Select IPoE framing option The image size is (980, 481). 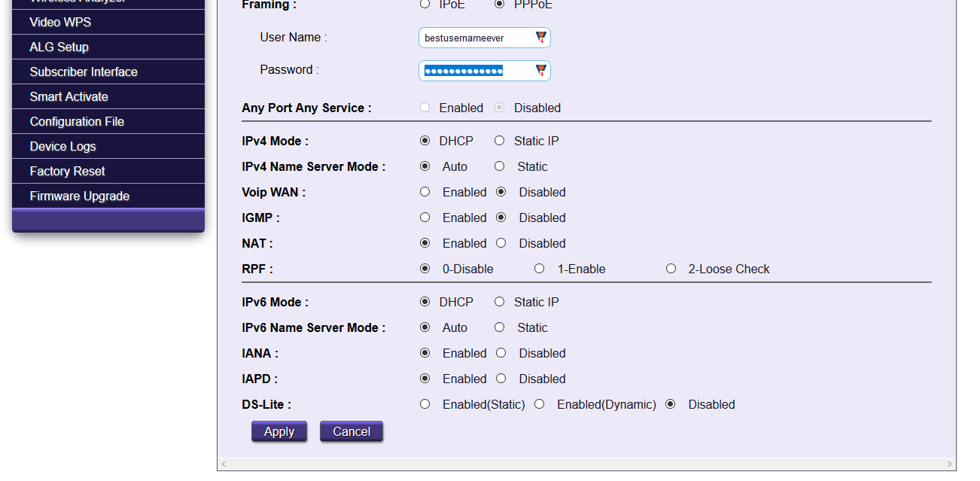click(x=425, y=5)
